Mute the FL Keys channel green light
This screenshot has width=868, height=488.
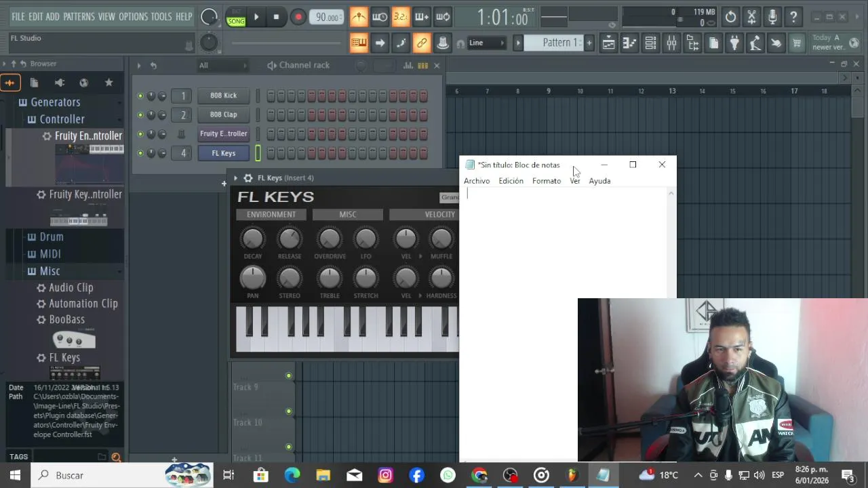(x=140, y=153)
